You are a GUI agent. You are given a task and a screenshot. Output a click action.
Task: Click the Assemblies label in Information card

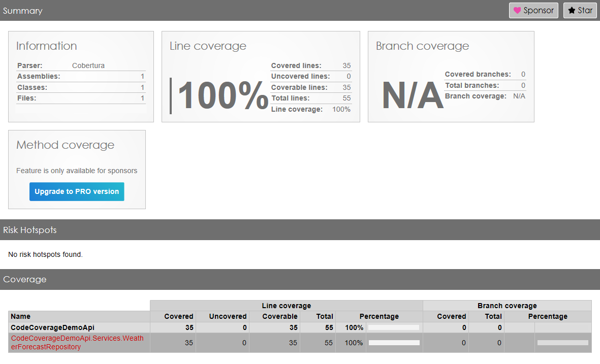[39, 76]
